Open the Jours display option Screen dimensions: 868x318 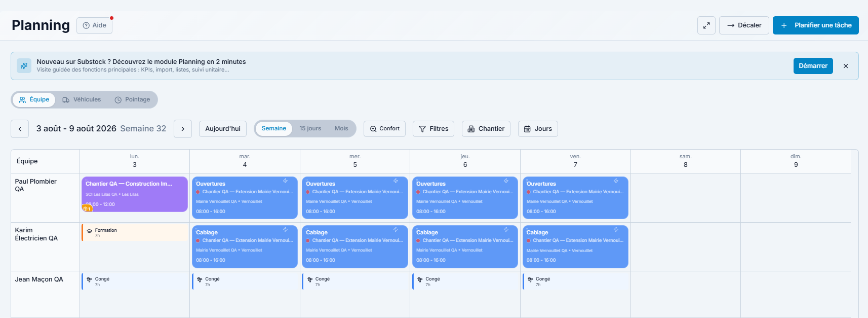point(538,129)
